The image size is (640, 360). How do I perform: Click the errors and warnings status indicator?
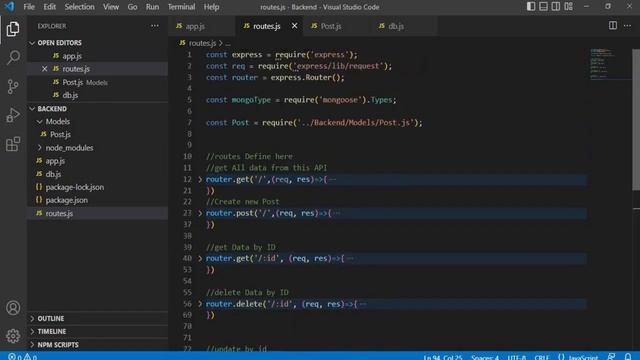[x=22, y=357]
